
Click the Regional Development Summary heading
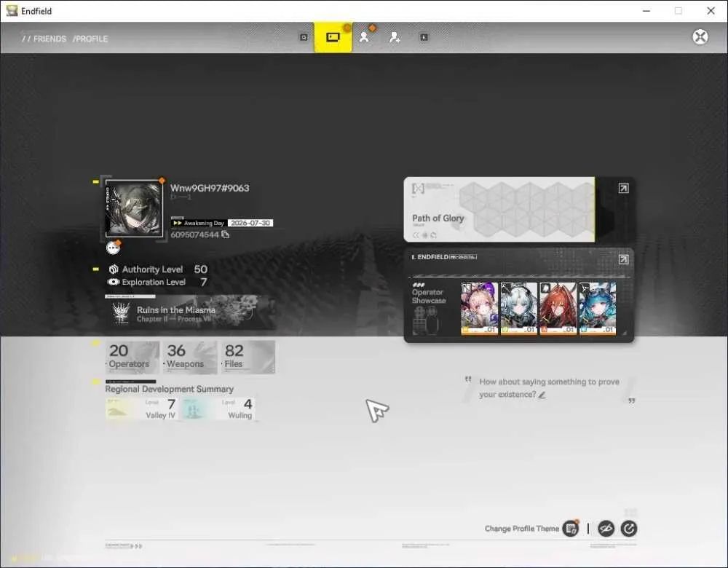click(169, 389)
